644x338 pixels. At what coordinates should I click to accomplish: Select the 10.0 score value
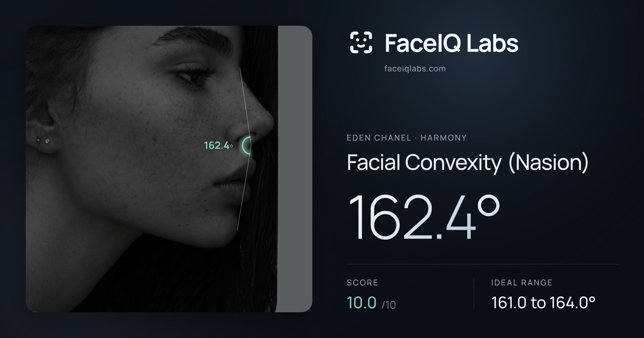pos(361,303)
